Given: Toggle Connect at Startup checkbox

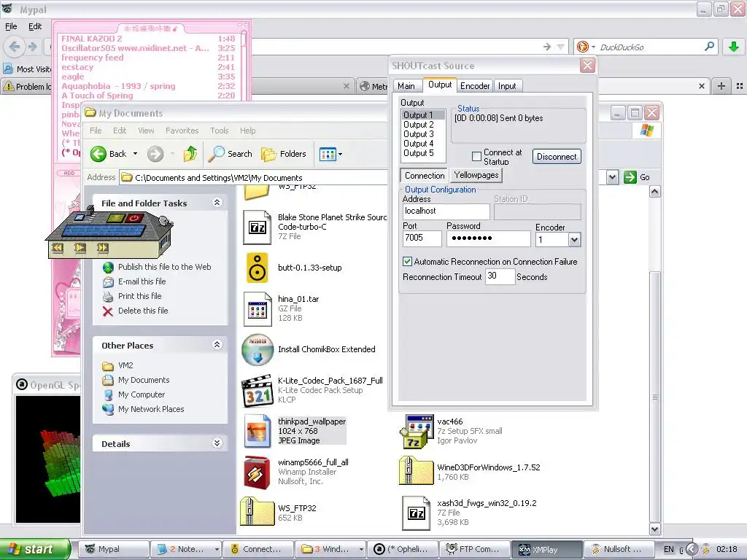Looking at the screenshot, I should tap(476, 156).
